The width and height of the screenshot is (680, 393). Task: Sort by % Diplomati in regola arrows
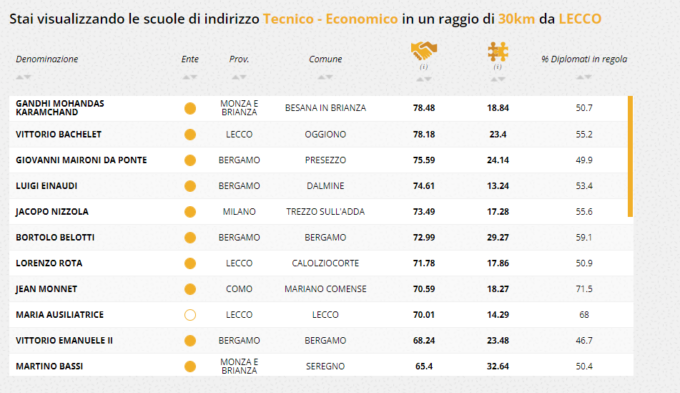[584, 77]
